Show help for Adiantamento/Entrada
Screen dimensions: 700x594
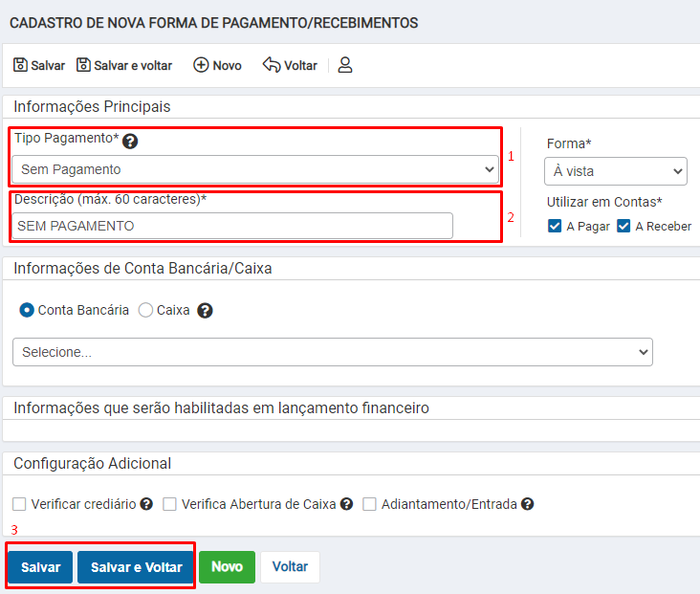tap(527, 504)
